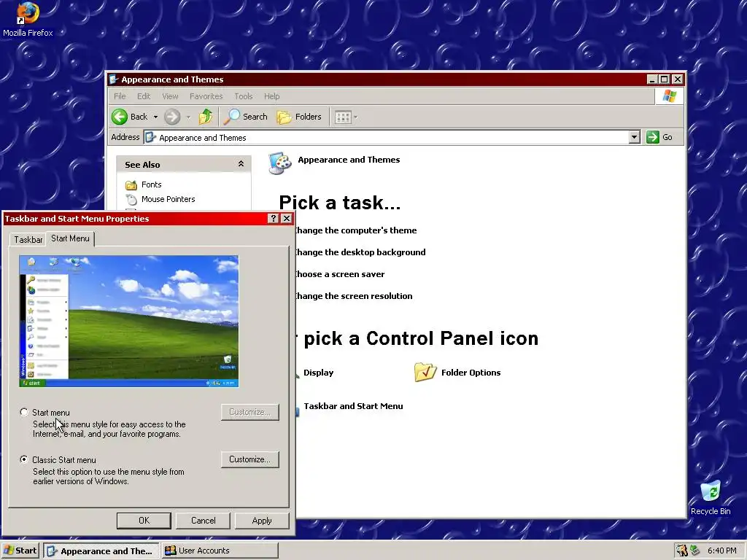
Task: Collapse the See Also panel
Action: (241, 164)
